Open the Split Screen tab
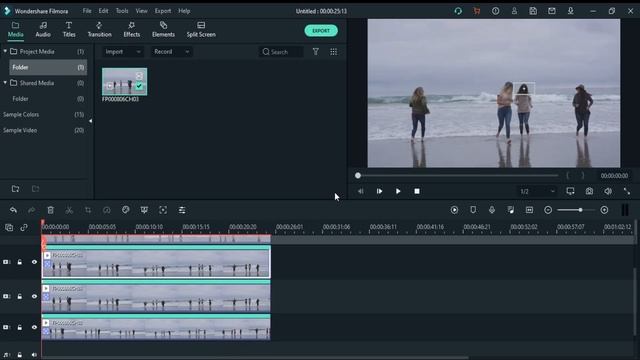Screen dimensions: 640x360 click(x=201, y=30)
